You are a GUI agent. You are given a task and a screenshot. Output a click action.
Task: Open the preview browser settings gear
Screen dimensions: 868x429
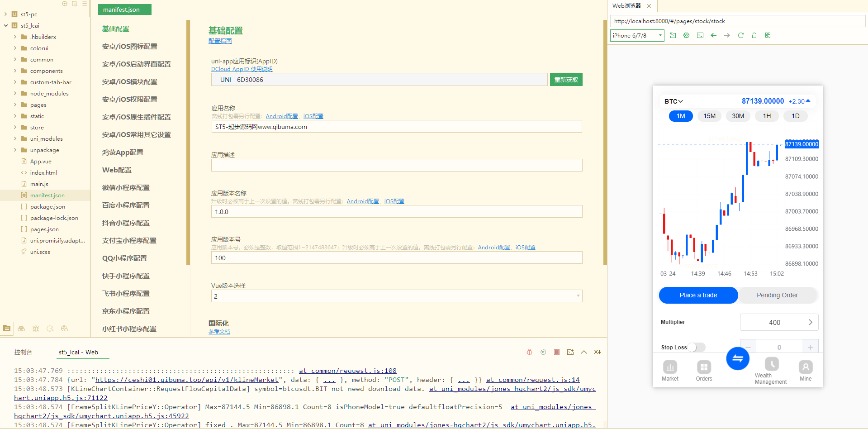click(686, 35)
